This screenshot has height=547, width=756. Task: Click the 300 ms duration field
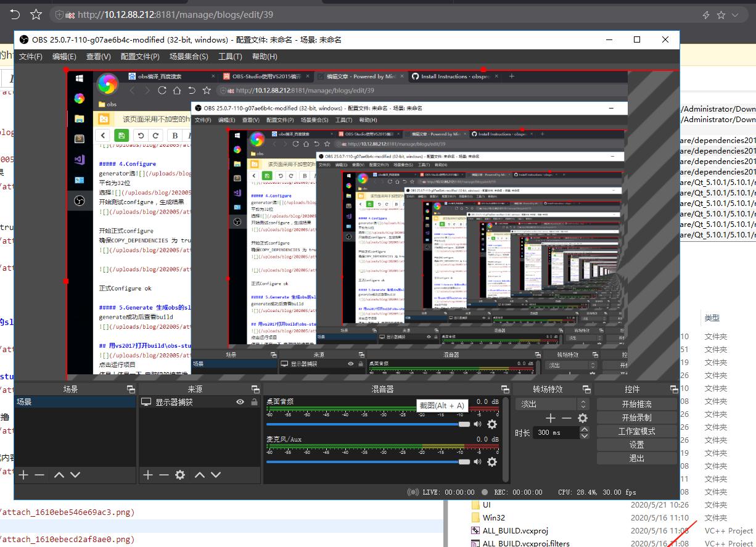pos(557,433)
